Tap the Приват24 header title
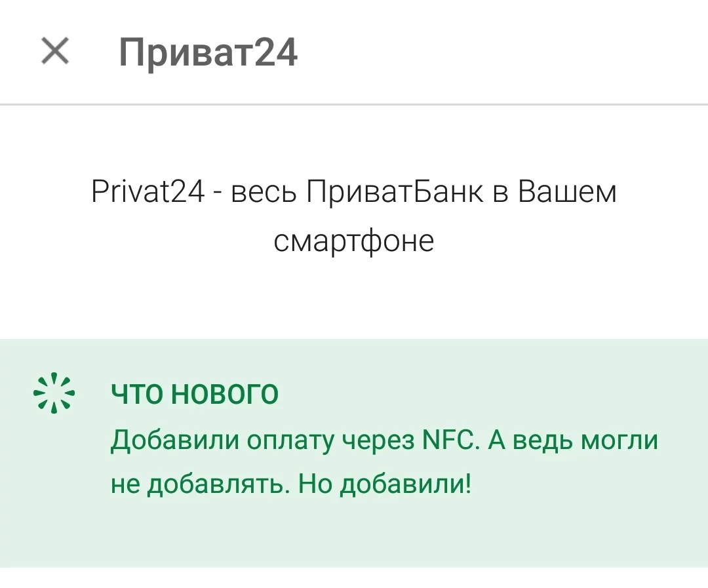Viewport: 708px width, 588px height. (x=208, y=52)
